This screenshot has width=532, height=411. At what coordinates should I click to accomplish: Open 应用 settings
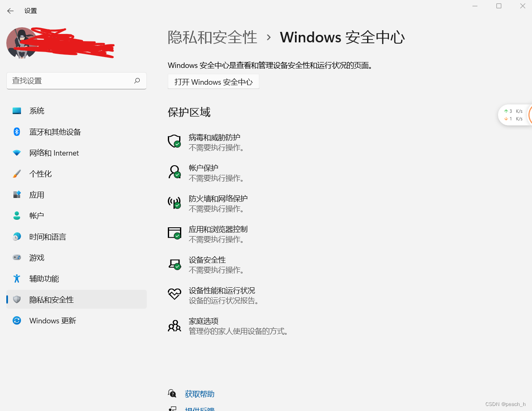[76, 195]
